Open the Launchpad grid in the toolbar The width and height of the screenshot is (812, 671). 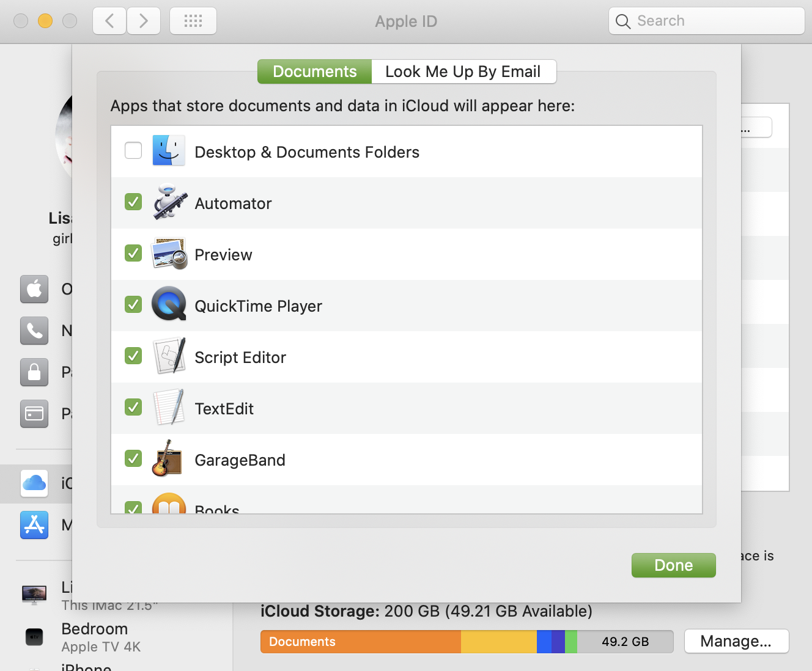click(x=193, y=20)
